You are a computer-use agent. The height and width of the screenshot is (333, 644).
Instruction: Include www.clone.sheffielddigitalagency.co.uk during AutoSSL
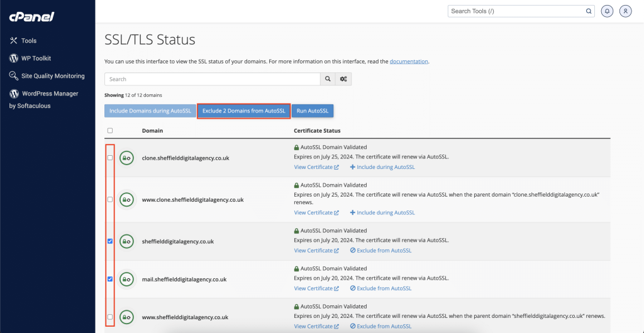[382, 212]
